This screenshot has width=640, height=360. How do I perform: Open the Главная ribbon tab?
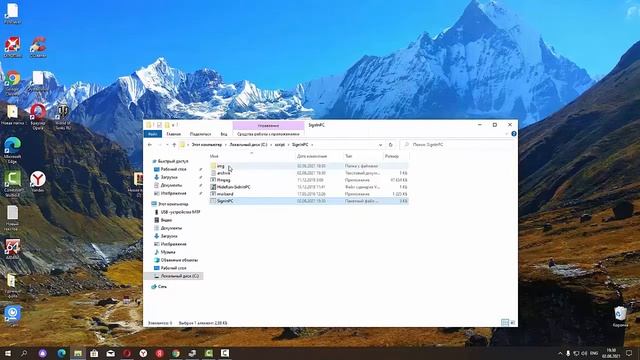click(x=173, y=134)
